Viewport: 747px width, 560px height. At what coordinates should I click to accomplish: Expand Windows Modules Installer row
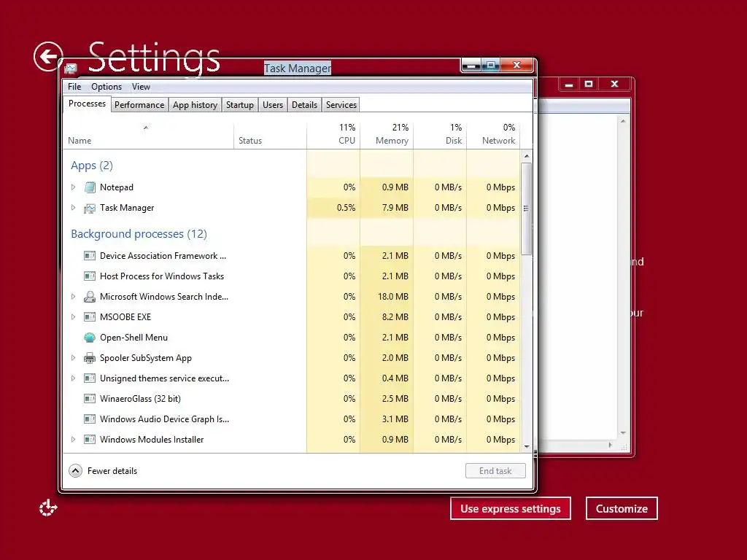[74, 440]
